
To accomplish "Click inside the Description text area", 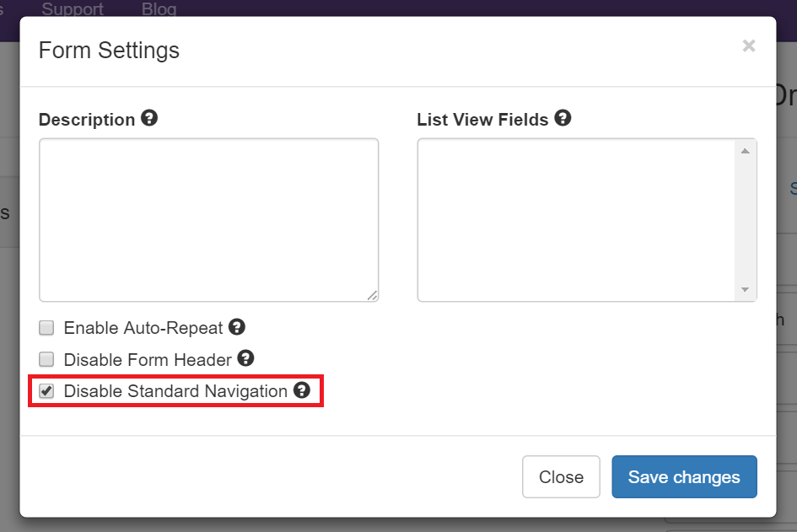I will click(x=208, y=219).
